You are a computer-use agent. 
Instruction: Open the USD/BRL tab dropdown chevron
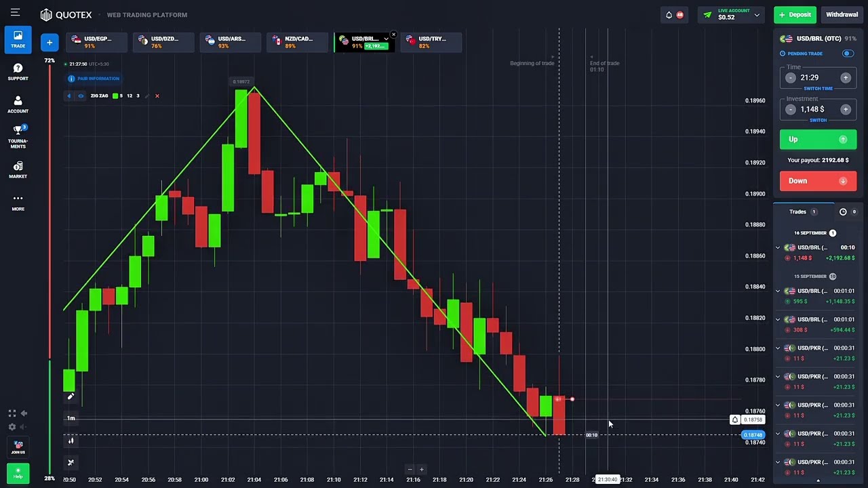tap(386, 39)
